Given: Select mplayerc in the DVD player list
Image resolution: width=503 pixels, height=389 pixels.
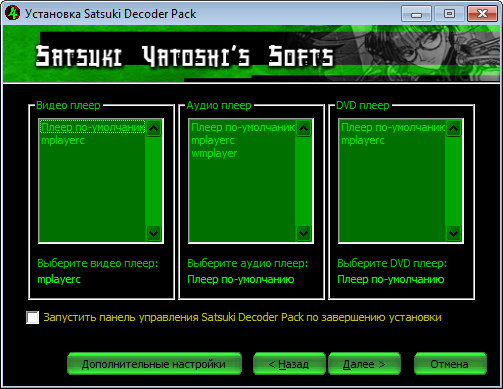Looking at the screenshot, I should pos(363,140).
